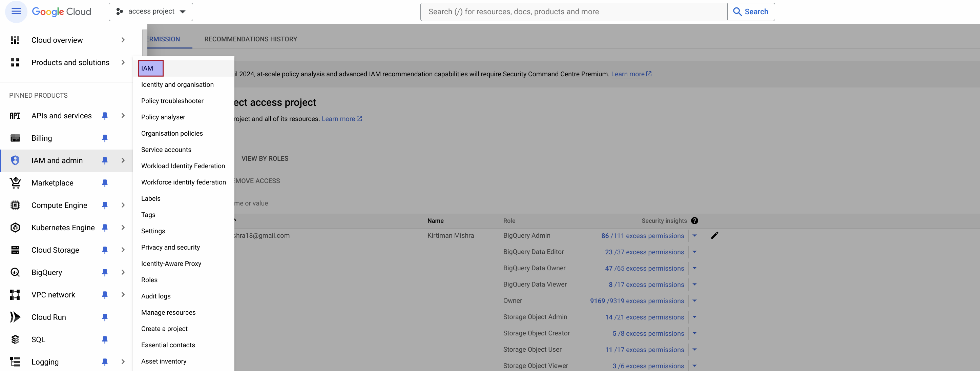
Task: Click the Compute Engine chip icon
Action: tap(15, 205)
